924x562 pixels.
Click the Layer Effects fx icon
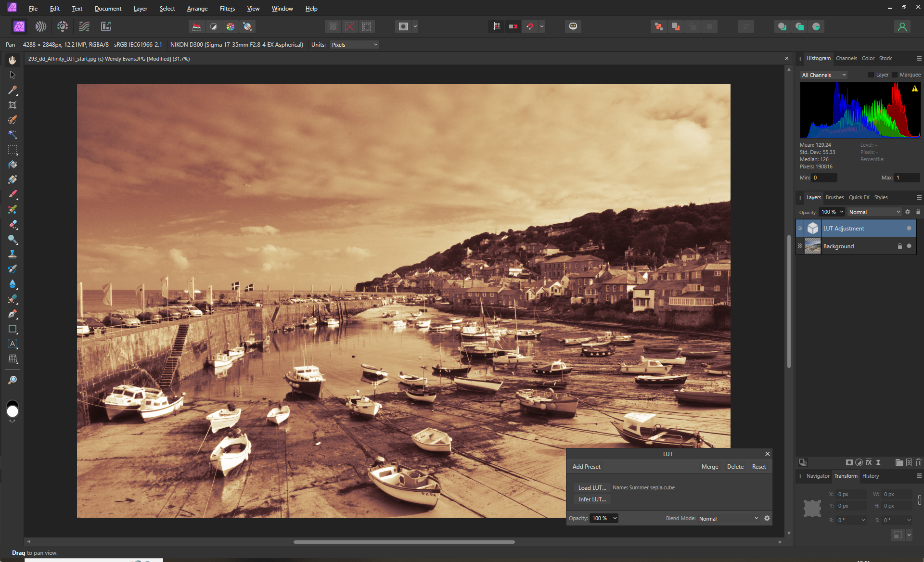point(869,462)
